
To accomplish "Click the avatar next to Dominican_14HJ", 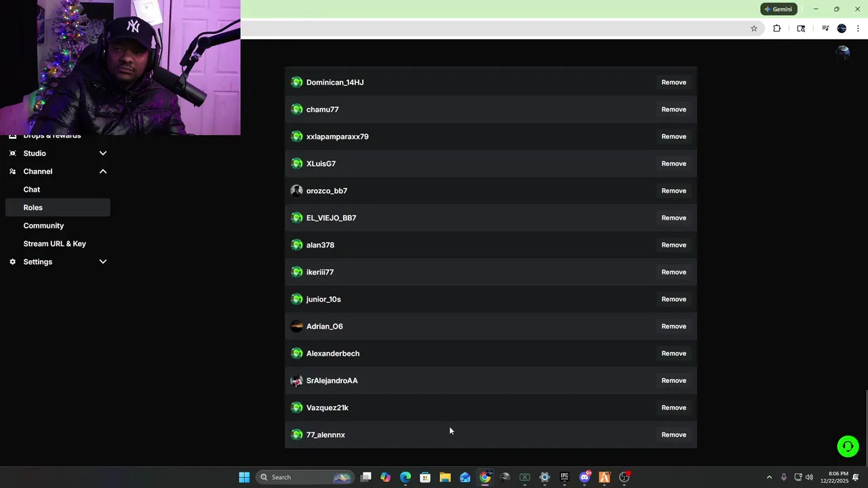I will (296, 82).
